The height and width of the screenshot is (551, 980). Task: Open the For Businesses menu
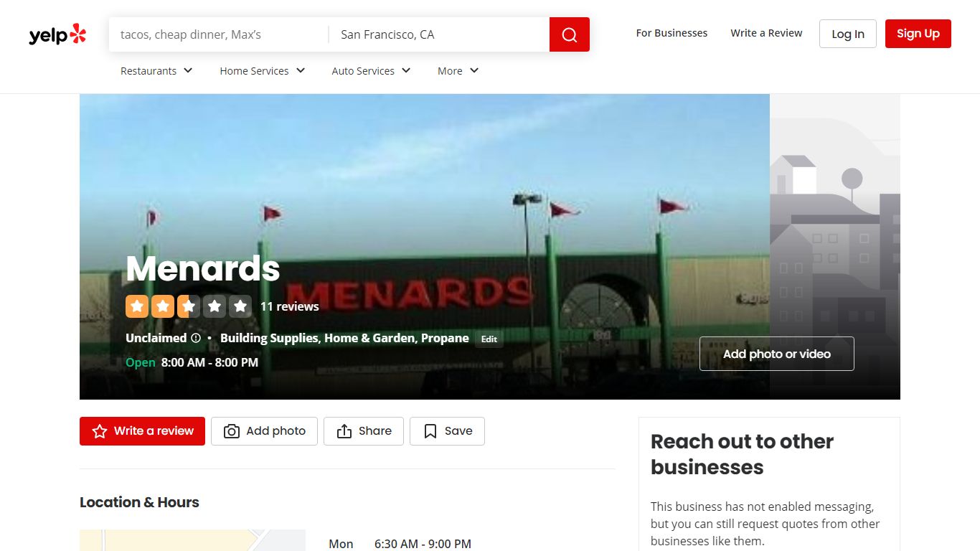coord(672,33)
